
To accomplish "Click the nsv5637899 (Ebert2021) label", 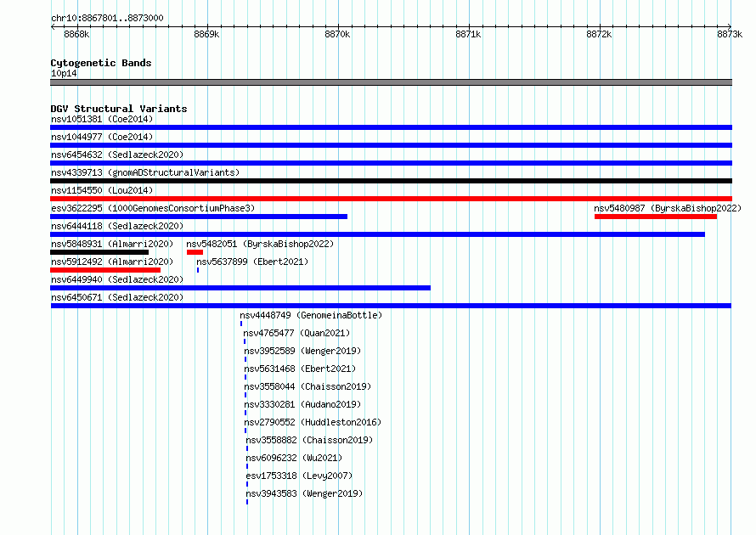I will click(252, 262).
